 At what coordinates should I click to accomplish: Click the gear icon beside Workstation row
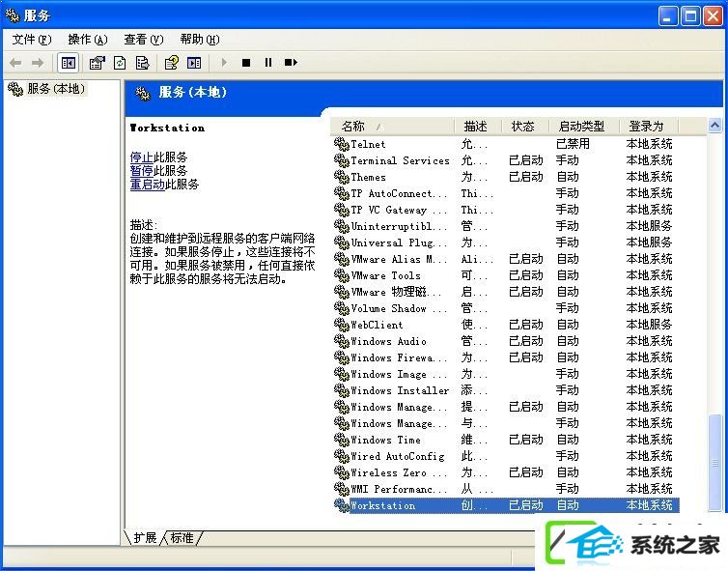[x=341, y=505]
